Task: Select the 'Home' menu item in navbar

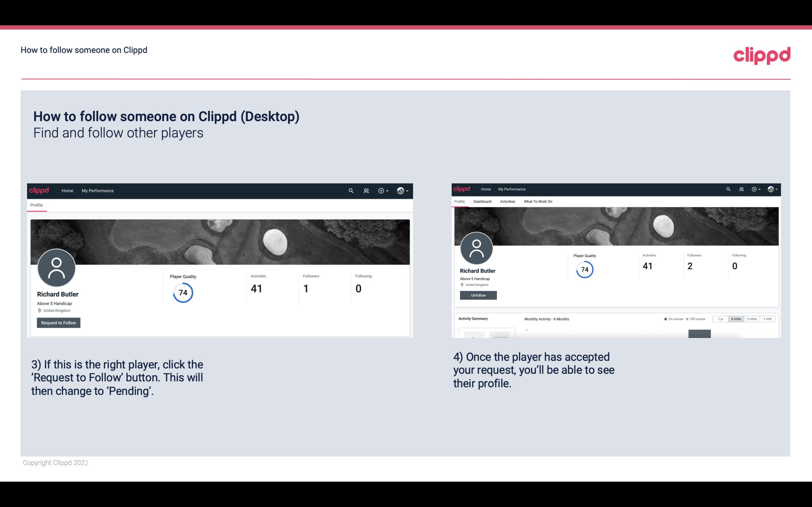Action: tap(67, 190)
